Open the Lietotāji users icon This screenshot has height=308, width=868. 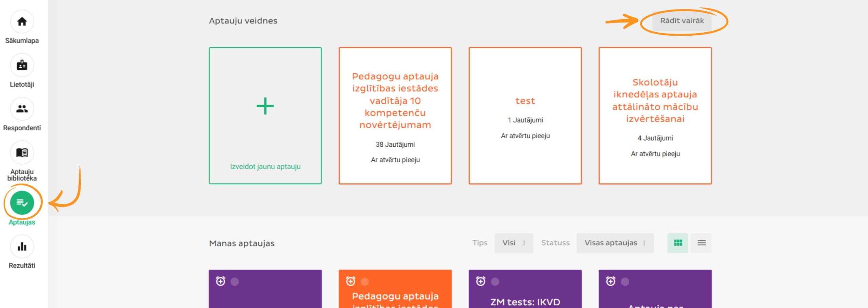[22, 65]
